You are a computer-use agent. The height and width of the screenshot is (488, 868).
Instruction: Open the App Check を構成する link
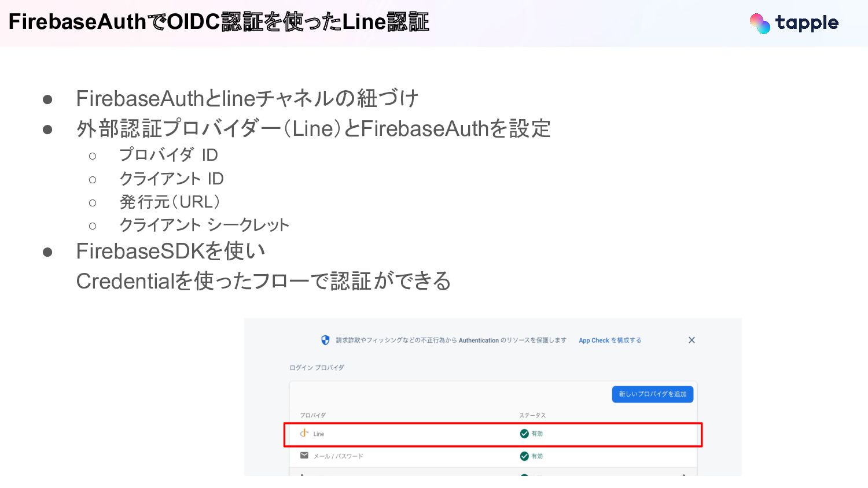pyautogui.click(x=610, y=341)
